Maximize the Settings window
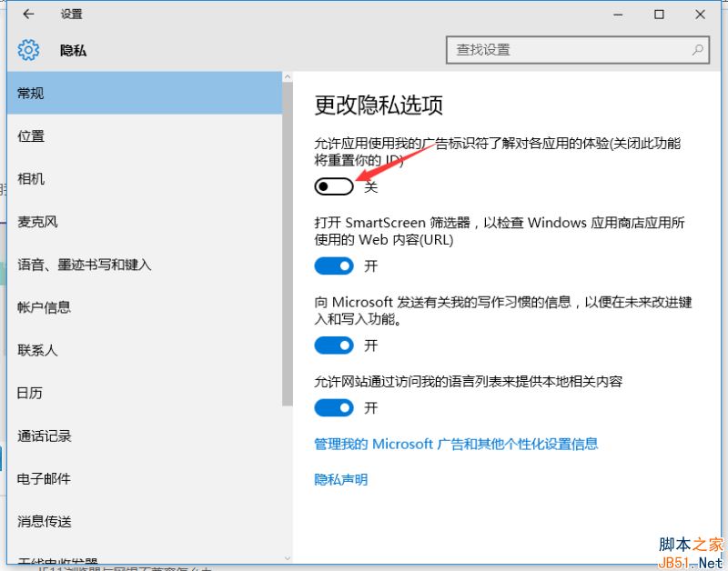 point(659,15)
